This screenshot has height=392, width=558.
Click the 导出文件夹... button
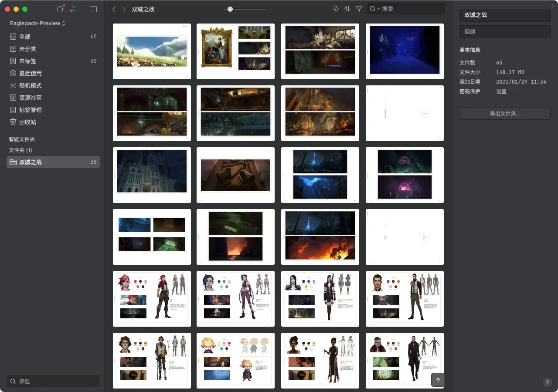[505, 114]
